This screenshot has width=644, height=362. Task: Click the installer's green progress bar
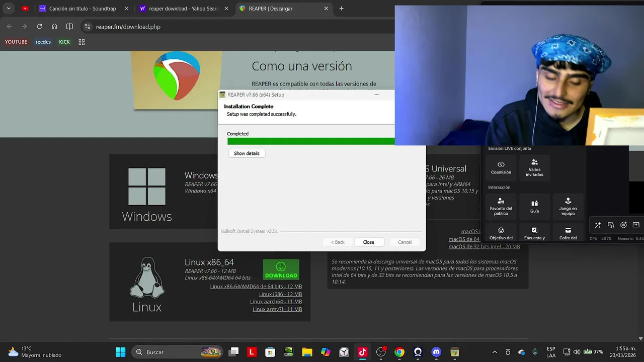click(311, 141)
